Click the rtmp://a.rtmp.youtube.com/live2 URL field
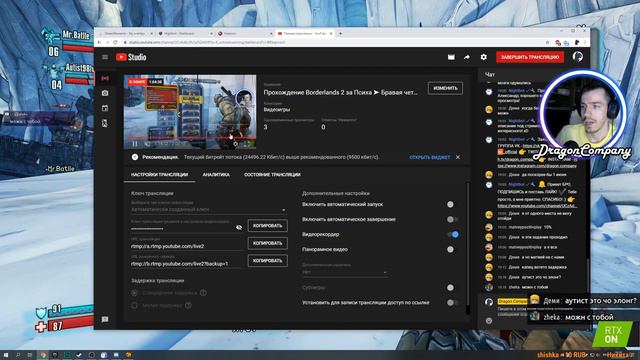 pos(187,246)
